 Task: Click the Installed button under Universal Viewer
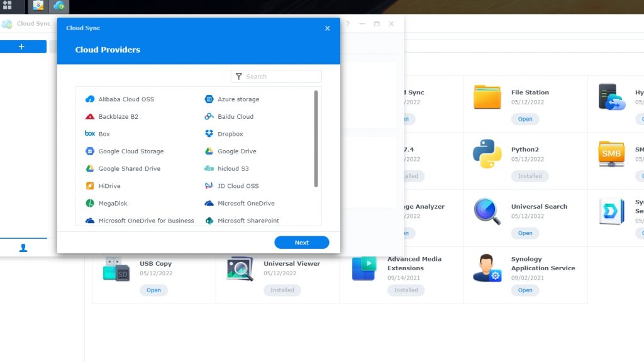coord(282,290)
